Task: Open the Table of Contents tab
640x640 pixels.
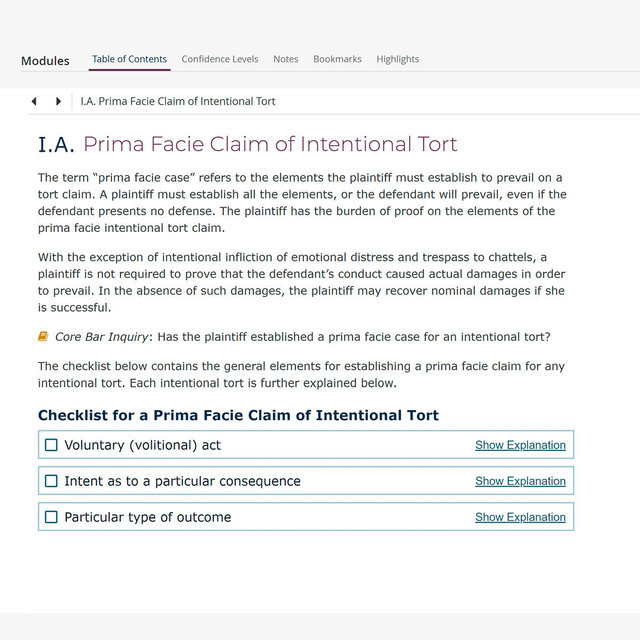Action: click(x=129, y=59)
